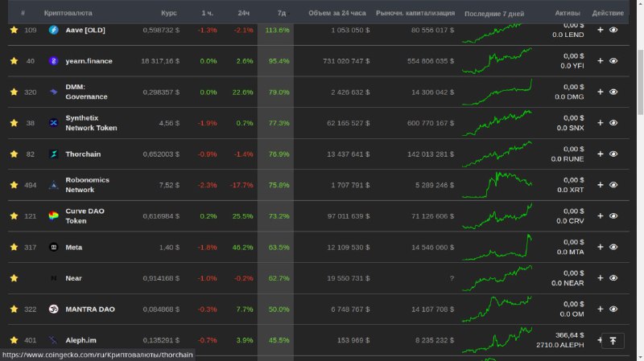Open the Synthetix Network Token page
This screenshot has height=361, width=644.
tap(91, 123)
